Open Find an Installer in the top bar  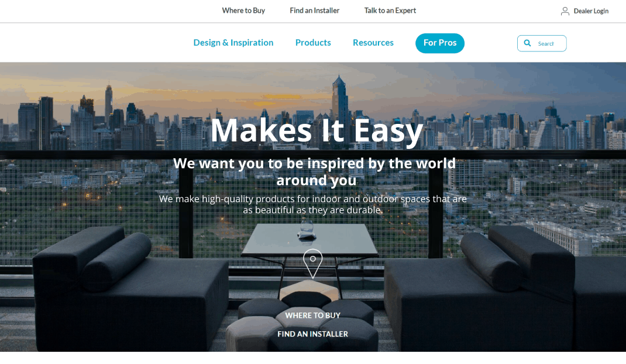point(315,11)
